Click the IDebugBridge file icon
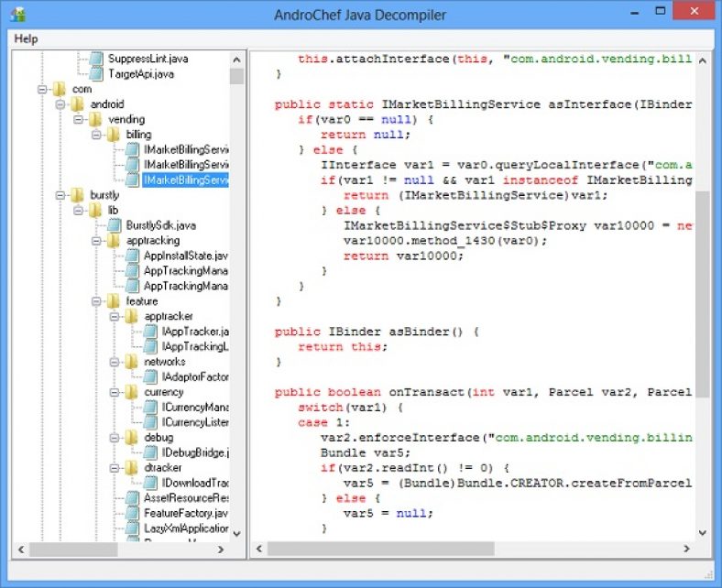This screenshot has height=588, width=722. point(150,452)
